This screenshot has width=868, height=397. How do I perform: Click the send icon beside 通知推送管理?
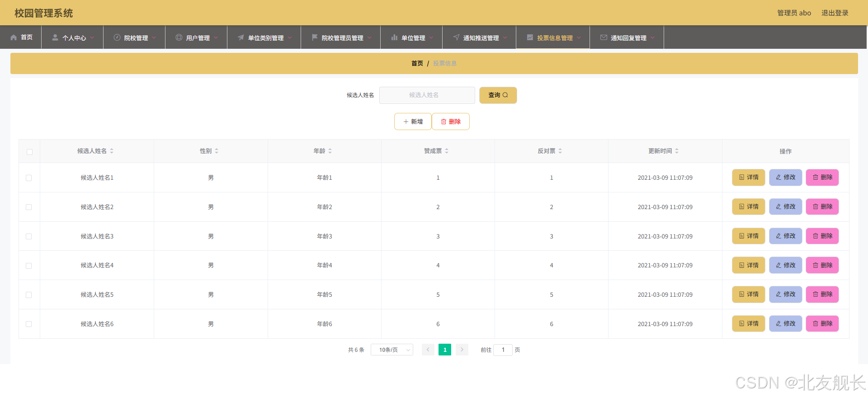click(x=456, y=37)
